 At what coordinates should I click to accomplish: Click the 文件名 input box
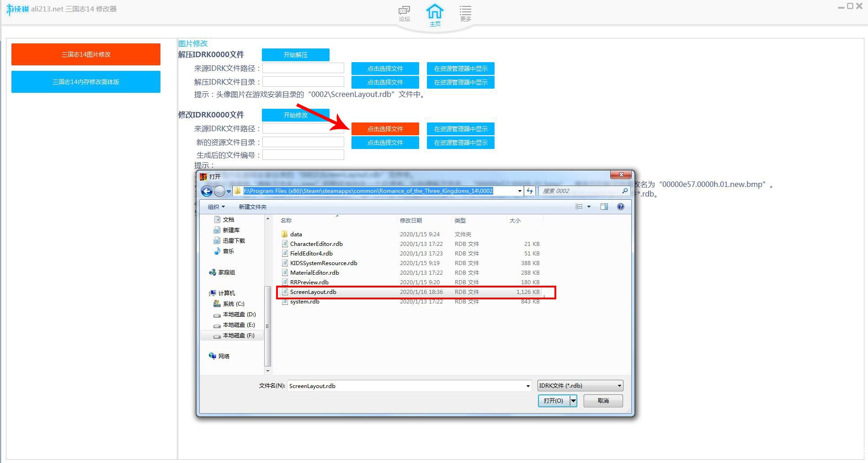(410, 386)
